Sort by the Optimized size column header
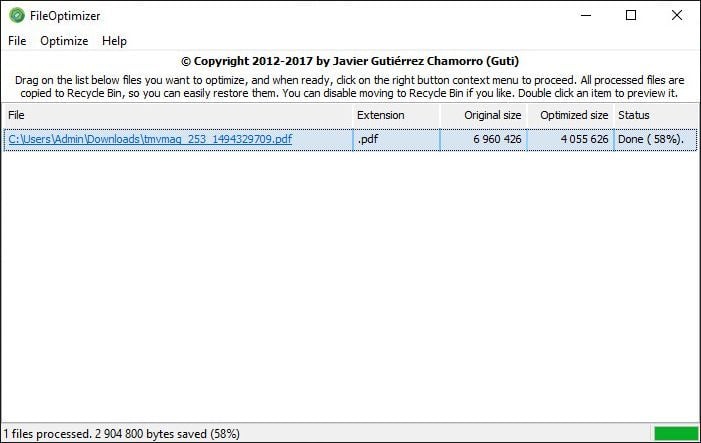The image size is (701, 443). pyautogui.click(x=571, y=115)
